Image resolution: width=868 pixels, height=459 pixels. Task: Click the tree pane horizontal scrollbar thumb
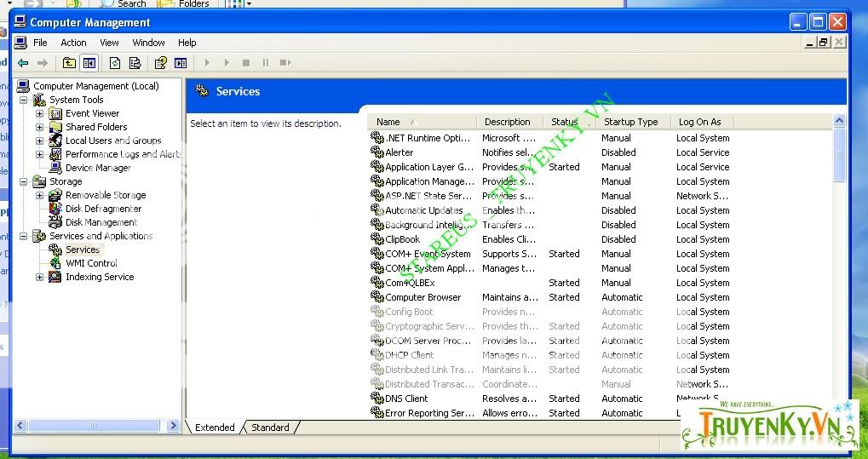coord(94,426)
